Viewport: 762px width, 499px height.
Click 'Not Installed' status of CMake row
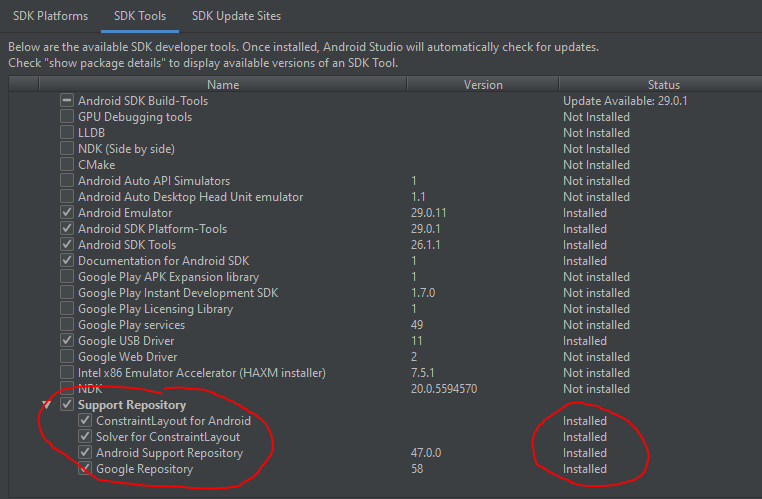point(596,165)
